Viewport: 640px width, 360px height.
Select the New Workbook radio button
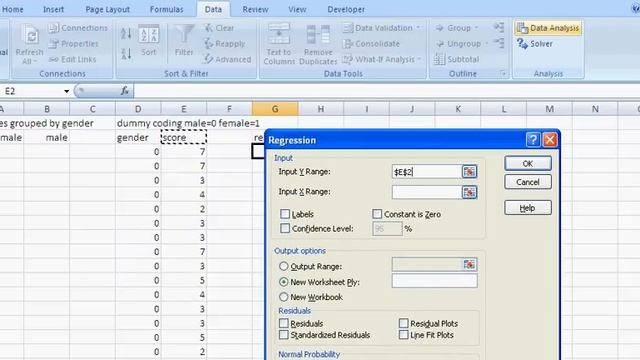tap(284, 297)
